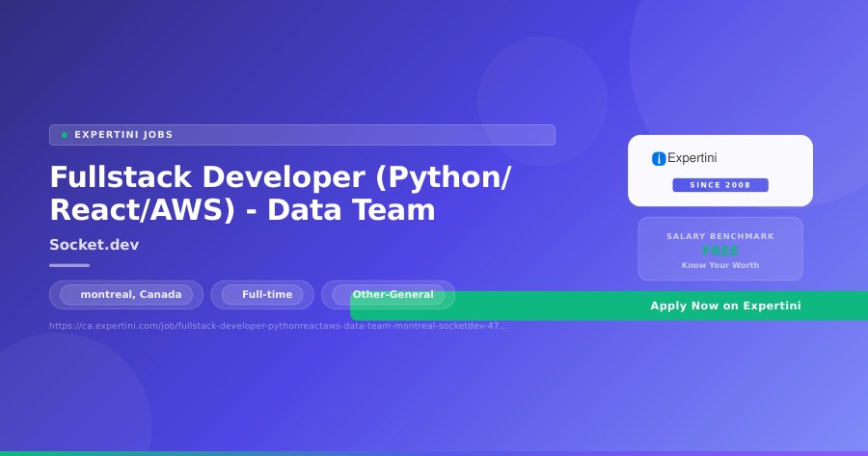Click the Know Your Worth text
Screen dimensions: 868x456
pyautogui.click(x=720, y=265)
